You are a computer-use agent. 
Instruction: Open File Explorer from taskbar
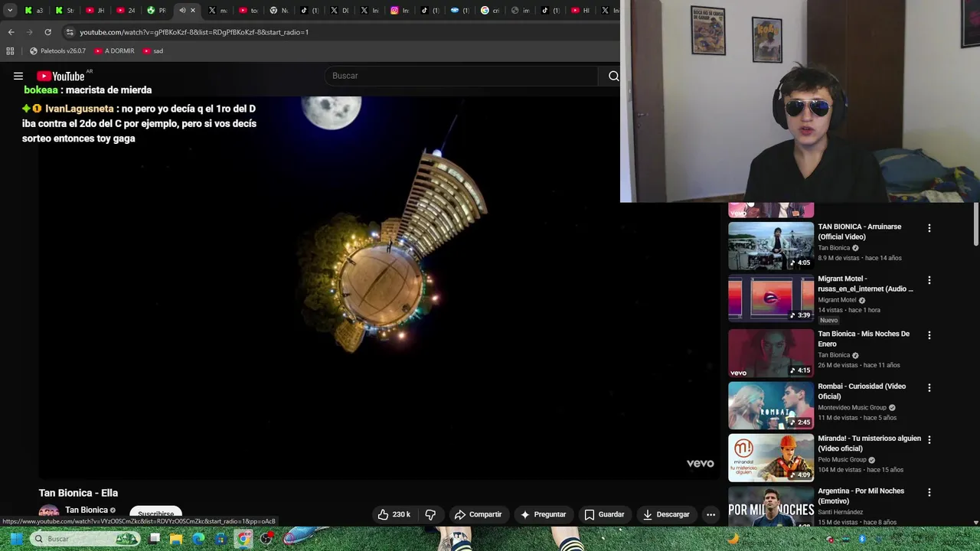point(176,539)
